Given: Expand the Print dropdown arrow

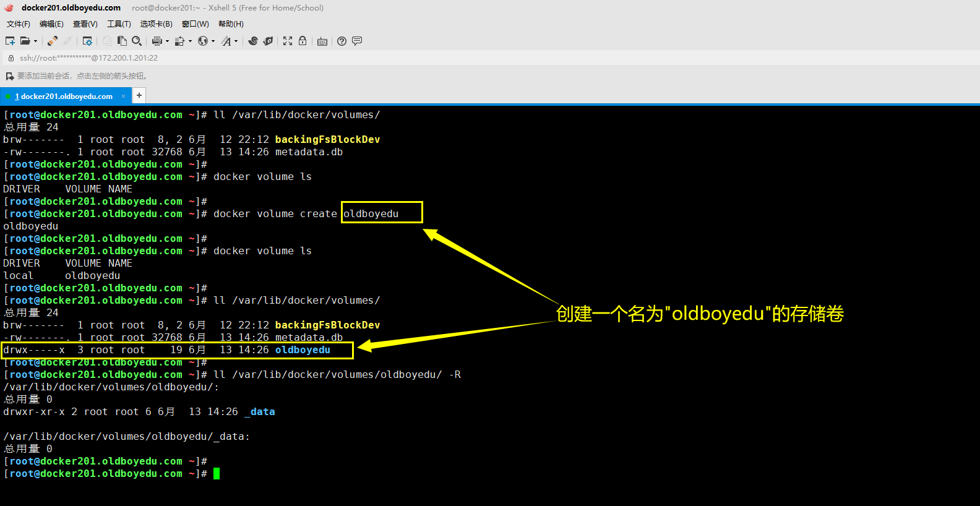Looking at the screenshot, I should click(167, 41).
